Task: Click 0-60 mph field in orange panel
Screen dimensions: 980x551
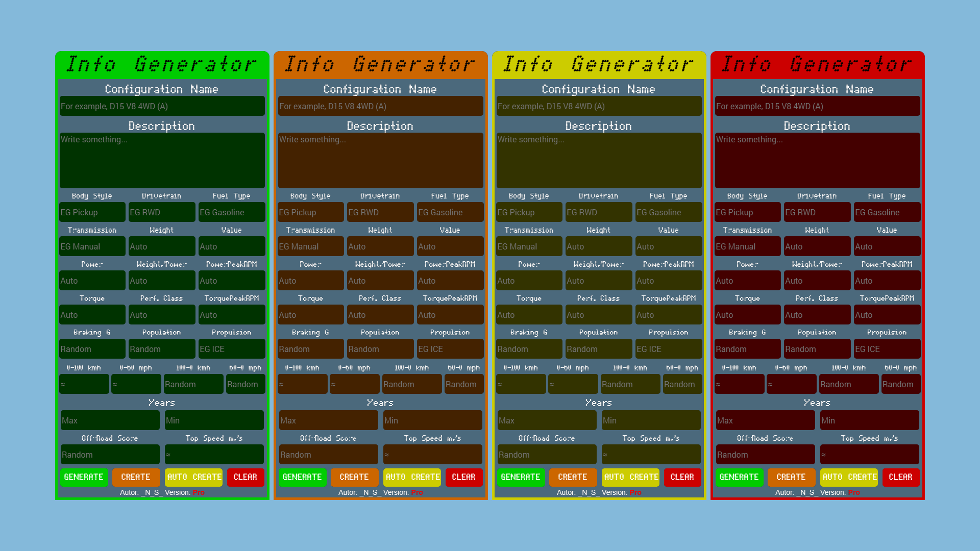Action: click(x=355, y=384)
